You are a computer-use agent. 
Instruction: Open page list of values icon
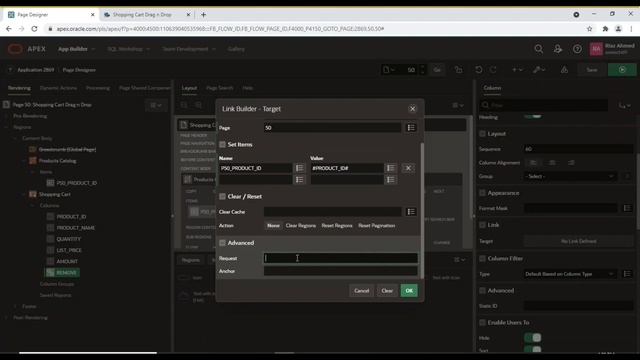[x=411, y=128]
